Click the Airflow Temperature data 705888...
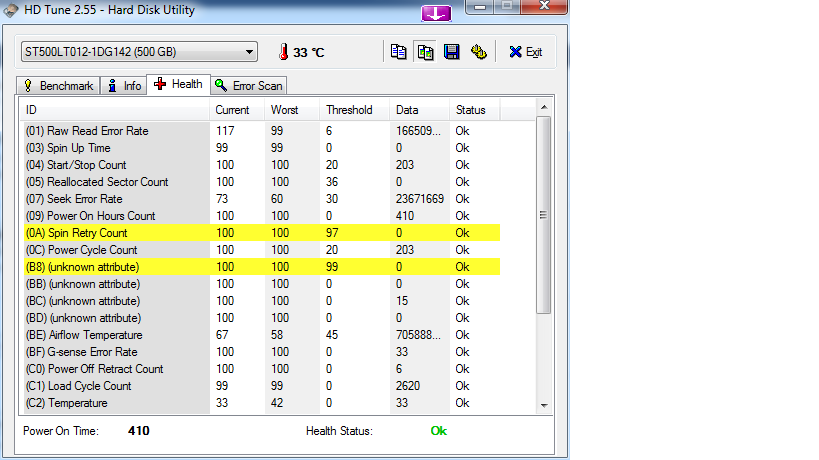Viewport: 819px width, 460px height. 418,335
